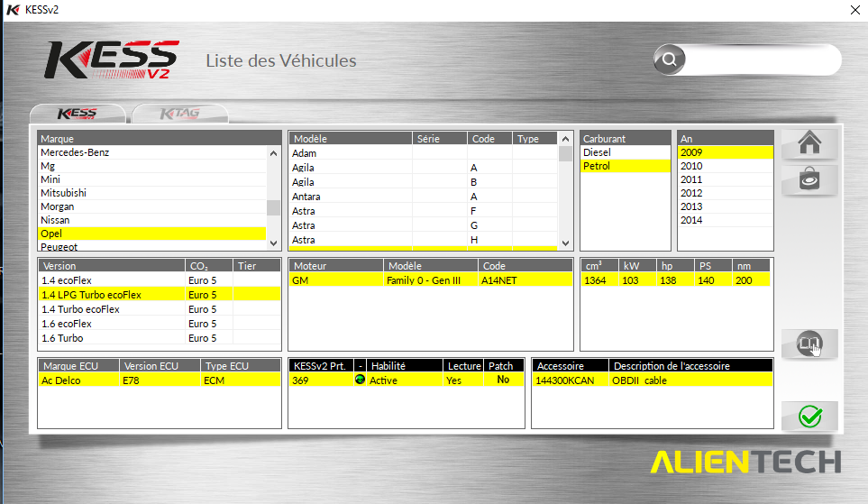
Task: Click the Marque column header
Action: tap(160, 139)
